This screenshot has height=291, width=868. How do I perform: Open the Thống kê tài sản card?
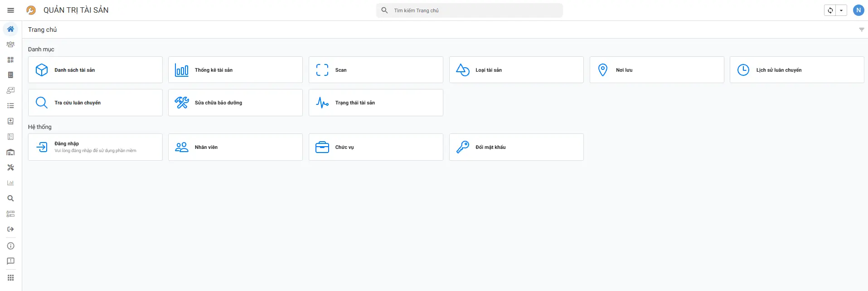235,70
